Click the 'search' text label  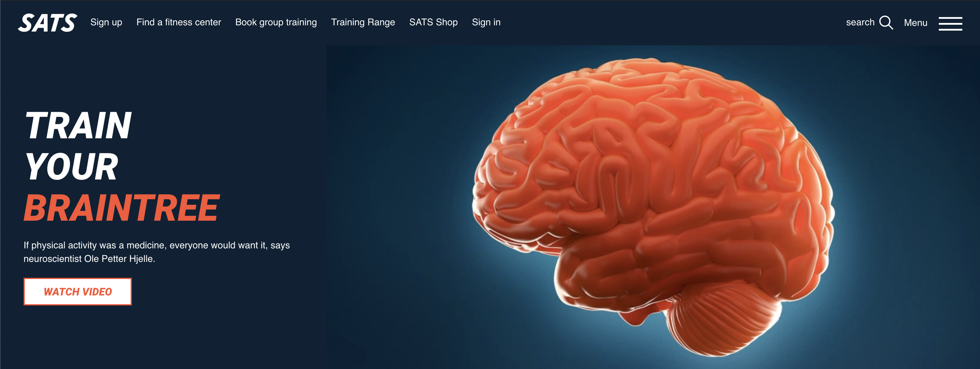coord(860,22)
